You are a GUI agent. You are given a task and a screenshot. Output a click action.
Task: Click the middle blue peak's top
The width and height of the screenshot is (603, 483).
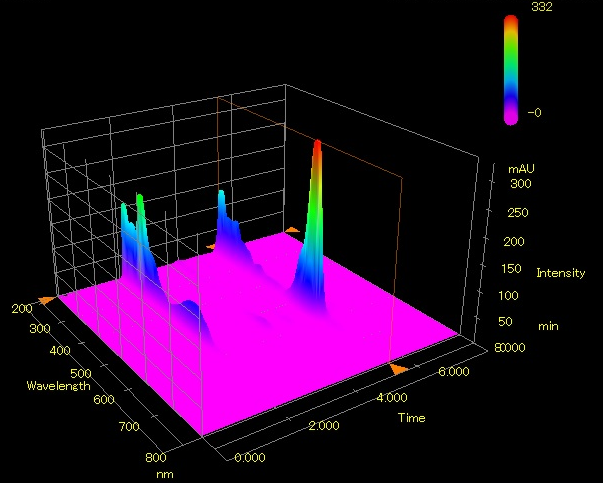point(221,192)
